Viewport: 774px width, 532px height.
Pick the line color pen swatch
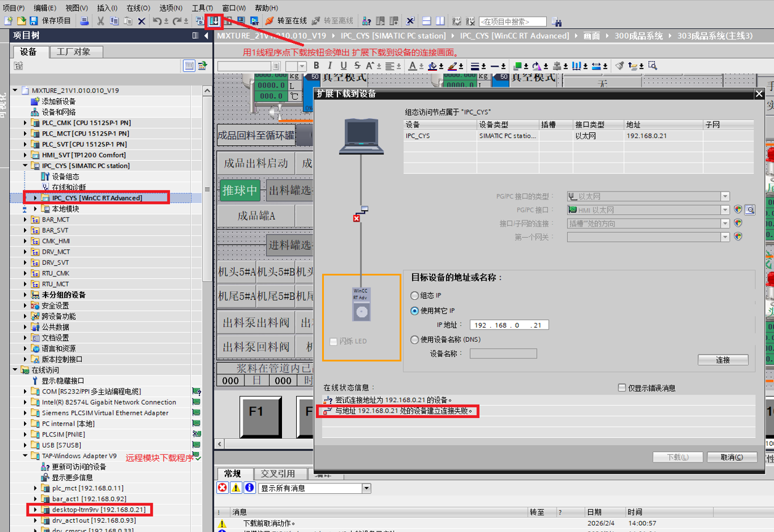[x=453, y=66]
